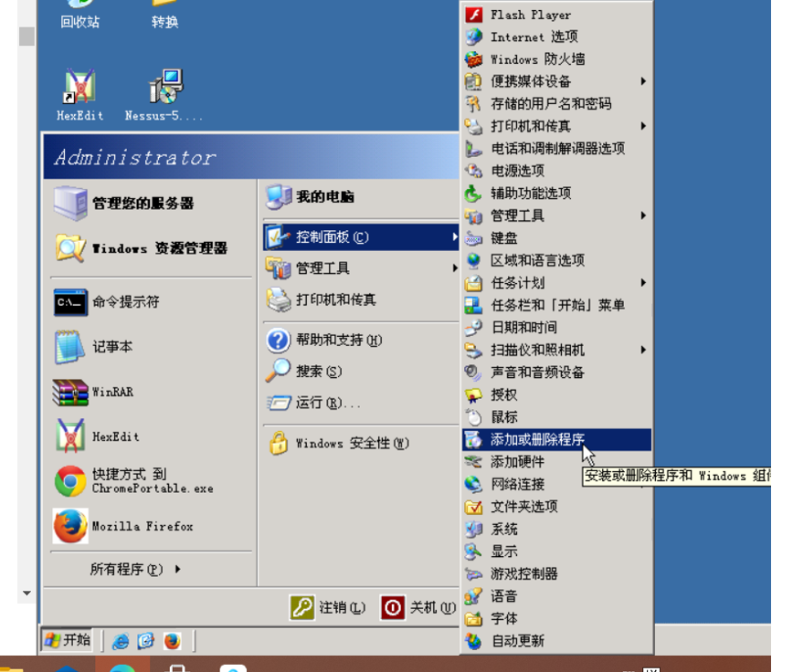Launch Firefox from the quick launch bar

[172, 641]
